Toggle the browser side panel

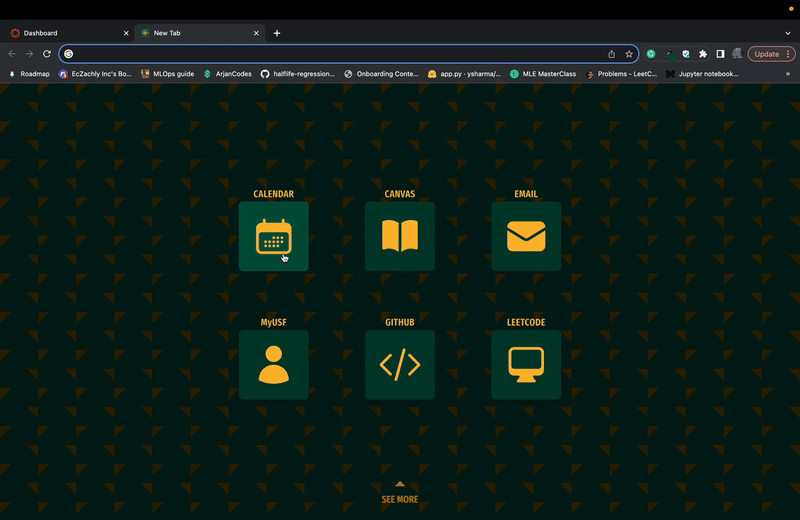pos(720,54)
